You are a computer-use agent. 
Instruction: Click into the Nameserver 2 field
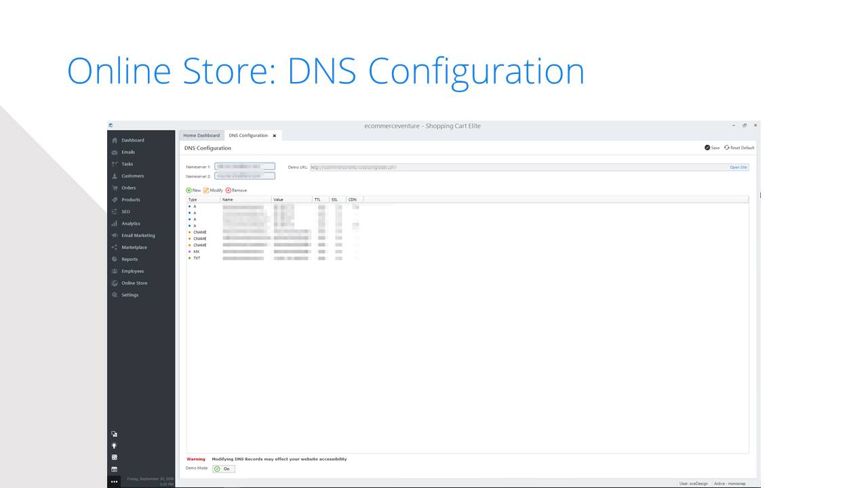pyautogui.click(x=245, y=176)
